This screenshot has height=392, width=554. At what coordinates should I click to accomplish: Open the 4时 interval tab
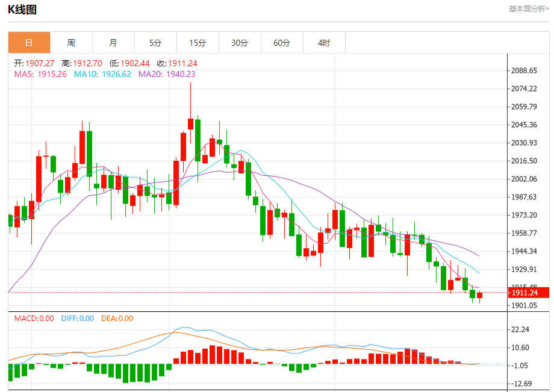pos(324,43)
